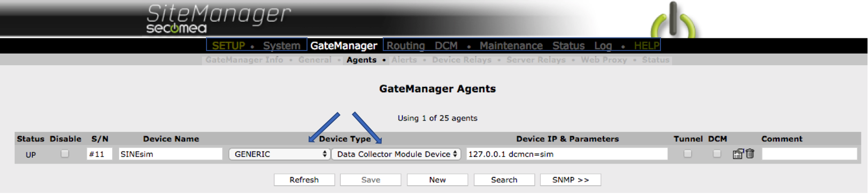Click the agent edit parameters icon
Viewport: 868px width, 194px height.
tap(738, 154)
